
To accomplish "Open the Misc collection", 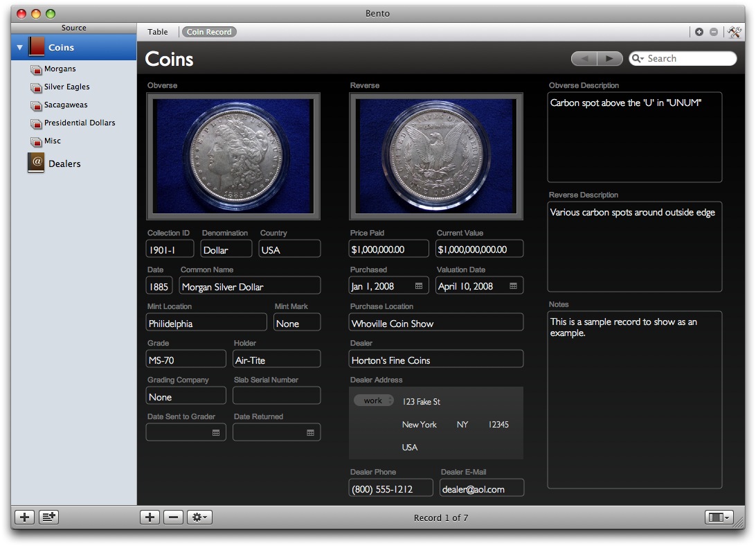I will coord(52,141).
